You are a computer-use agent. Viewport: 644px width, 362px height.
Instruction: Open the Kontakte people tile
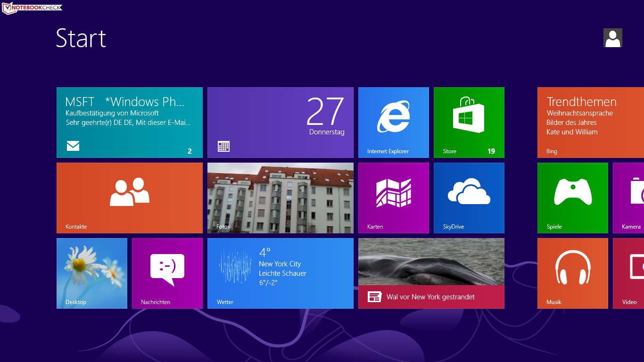(130, 198)
